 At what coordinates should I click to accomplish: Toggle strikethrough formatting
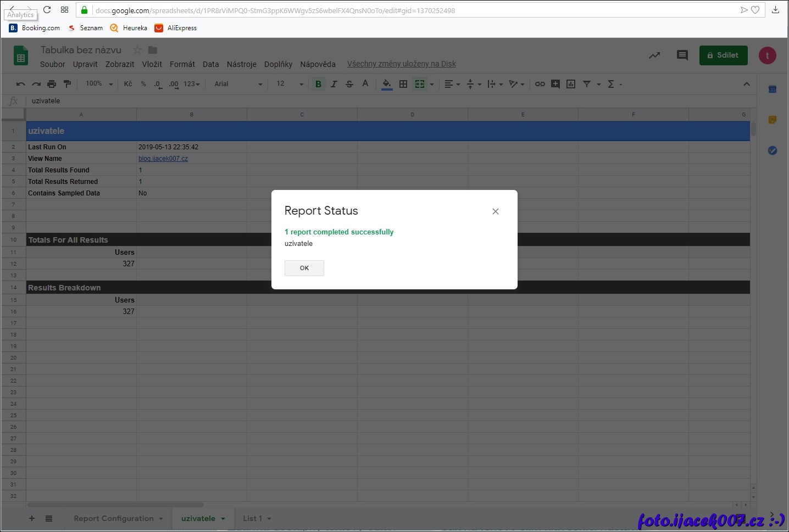point(349,84)
